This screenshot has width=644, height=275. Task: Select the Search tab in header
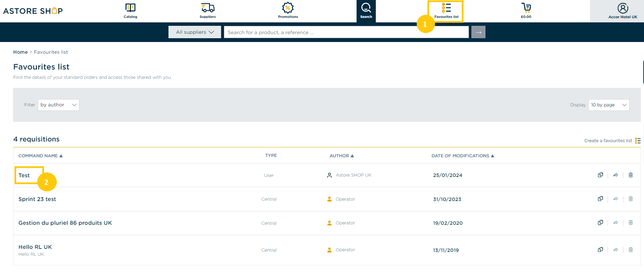(366, 11)
